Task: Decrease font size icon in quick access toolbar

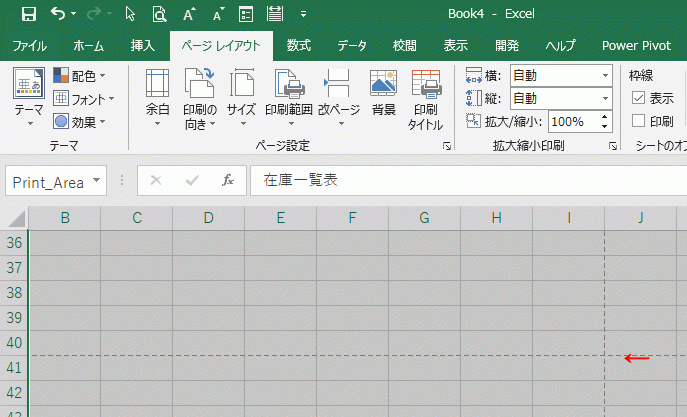Action: [x=219, y=14]
